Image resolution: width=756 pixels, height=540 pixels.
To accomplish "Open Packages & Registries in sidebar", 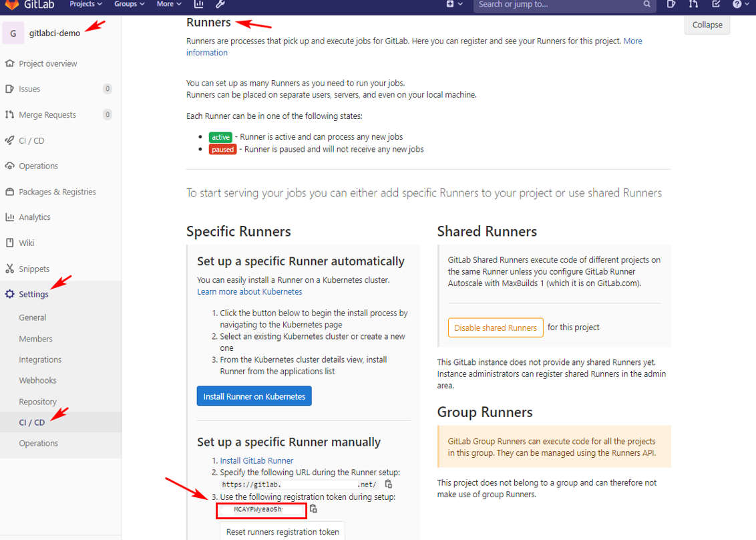I will click(x=57, y=192).
